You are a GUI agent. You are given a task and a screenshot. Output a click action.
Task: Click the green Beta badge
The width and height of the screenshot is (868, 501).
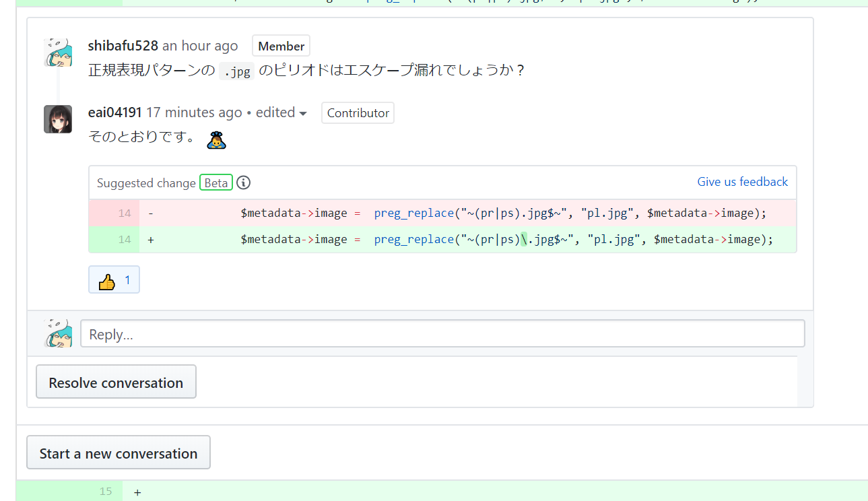216,182
